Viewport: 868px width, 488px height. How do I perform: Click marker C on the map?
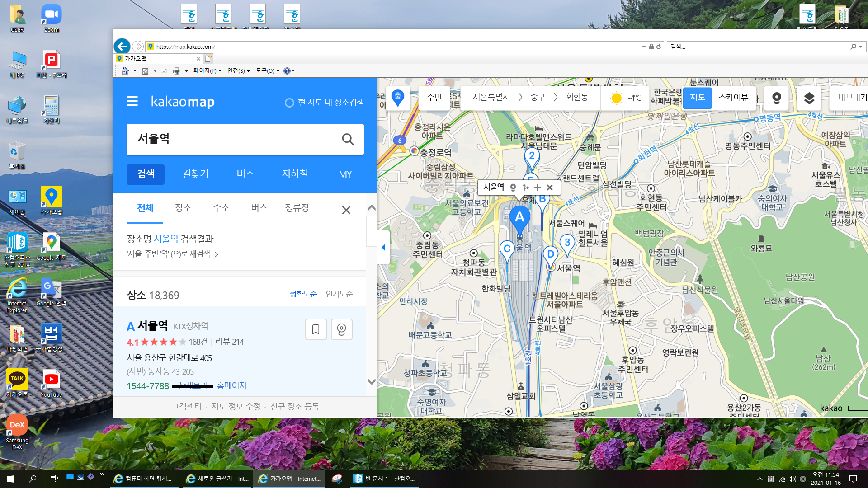[507, 250]
